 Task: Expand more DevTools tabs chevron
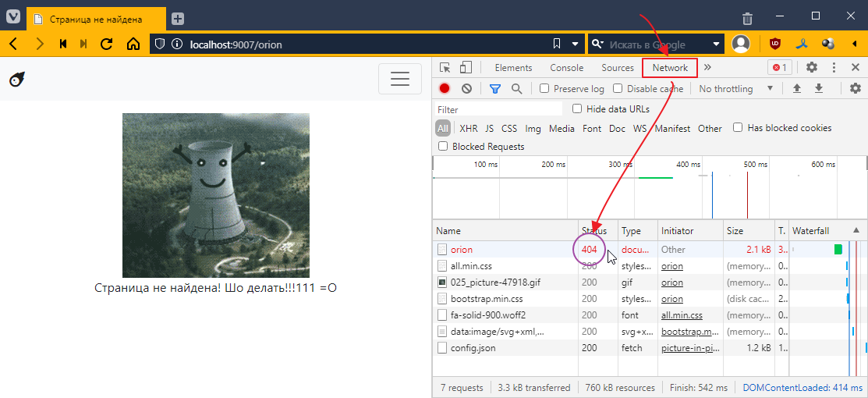707,68
